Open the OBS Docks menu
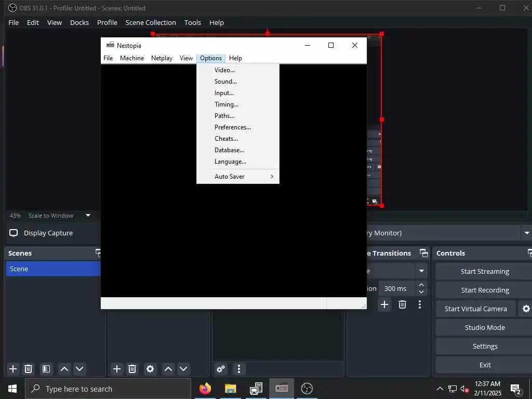The image size is (532, 399). point(79,22)
